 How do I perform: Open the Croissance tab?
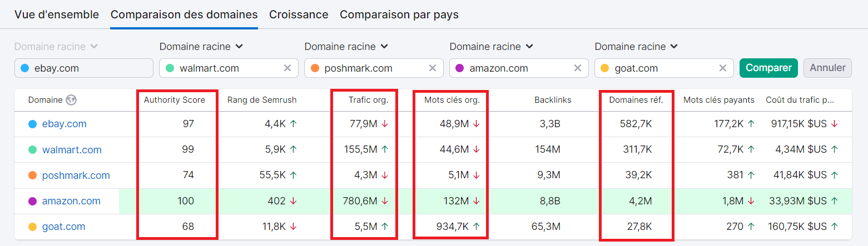pos(299,14)
